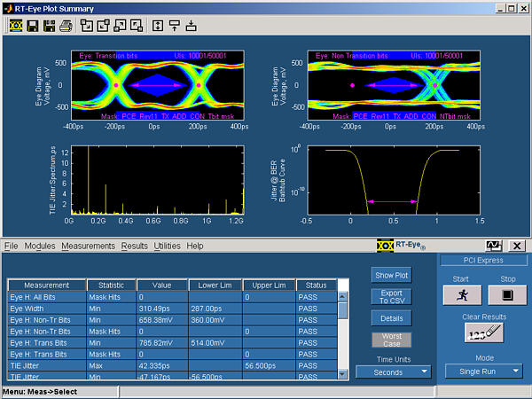Image resolution: width=532 pixels, height=399 pixels.
Task: Start the measurement with the running man button
Action: [x=462, y=295]
